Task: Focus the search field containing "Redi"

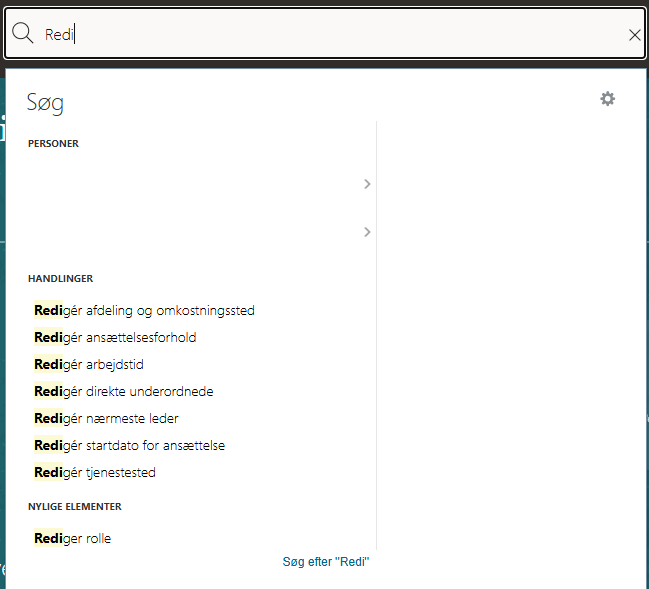Action: 325,34
